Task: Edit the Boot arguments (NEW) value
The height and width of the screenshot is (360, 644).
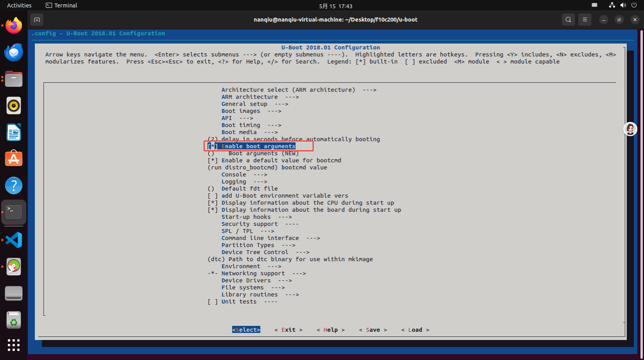Action: click(x=253, y=153)
